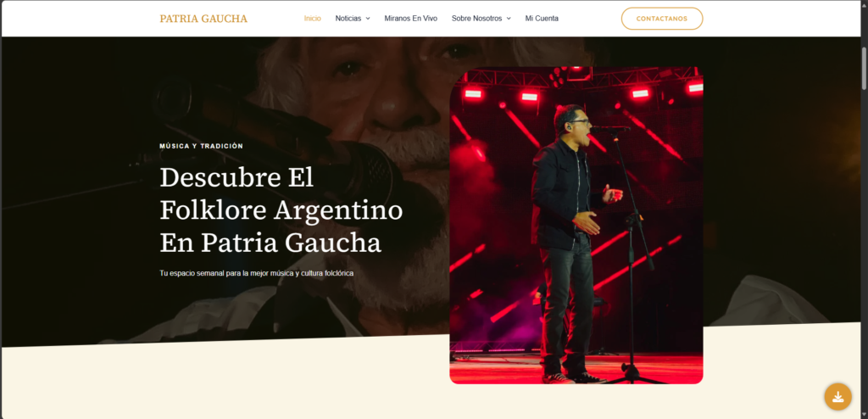Click the Música y Tradición label
Viewport: 868px width, 419px height.
202,146
